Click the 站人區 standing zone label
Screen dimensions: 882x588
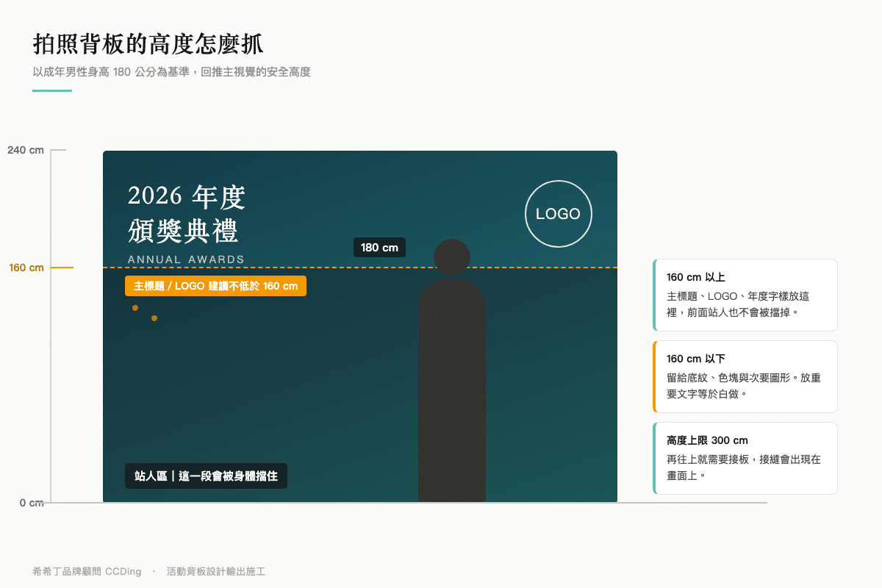coord(206,476)
